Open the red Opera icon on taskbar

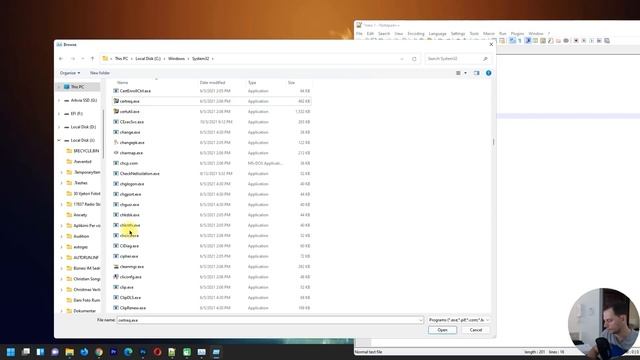tap(157, 352)
